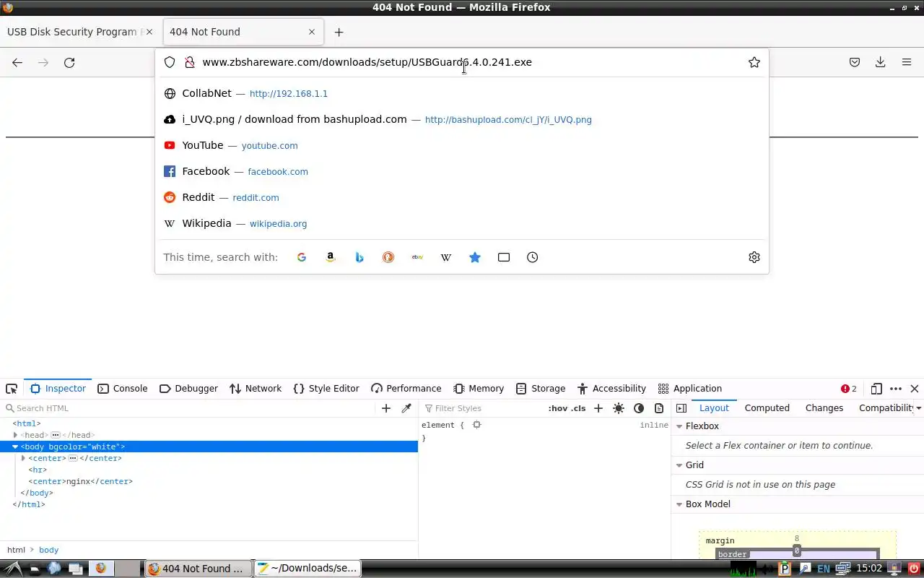
Task: Switch to Computed sidebar tab
Action: click(x=767, y=408)
